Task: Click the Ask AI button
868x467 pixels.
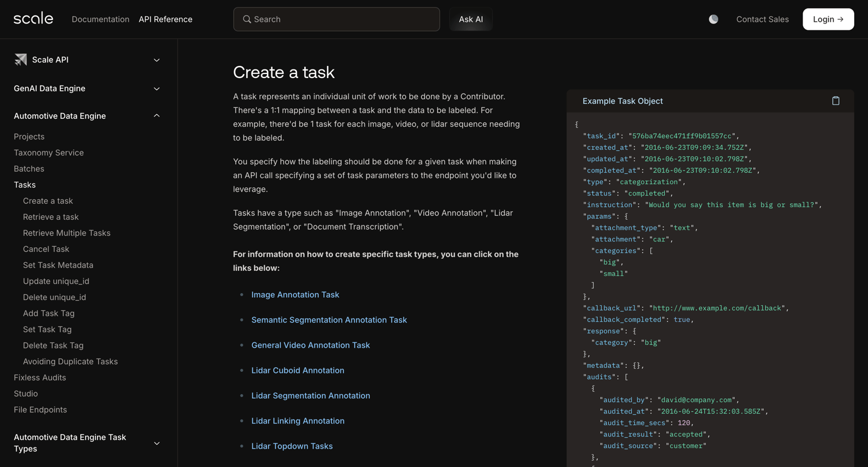Action: [471, 20]
